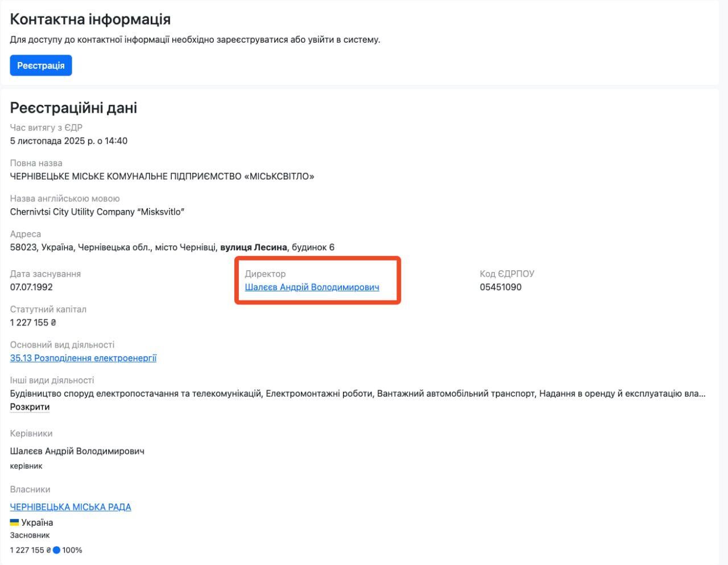Click the Контактна інформація heading

(x=90, y=19)
